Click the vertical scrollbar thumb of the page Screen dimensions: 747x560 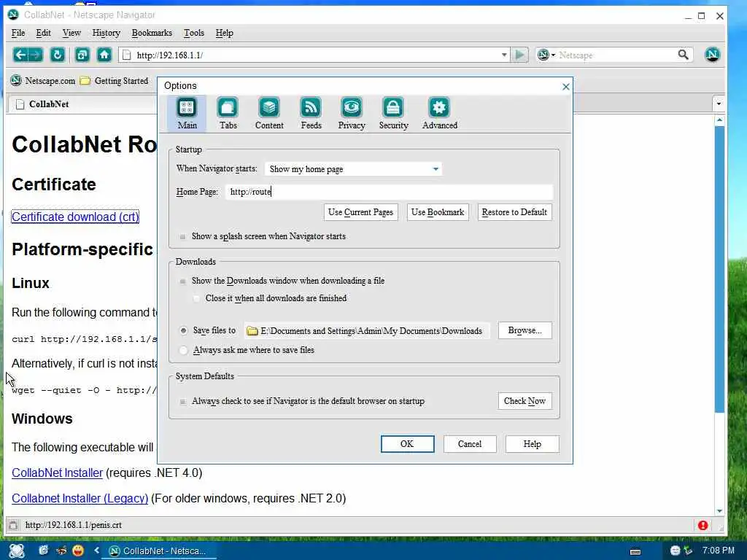click(x=719, y=269)
